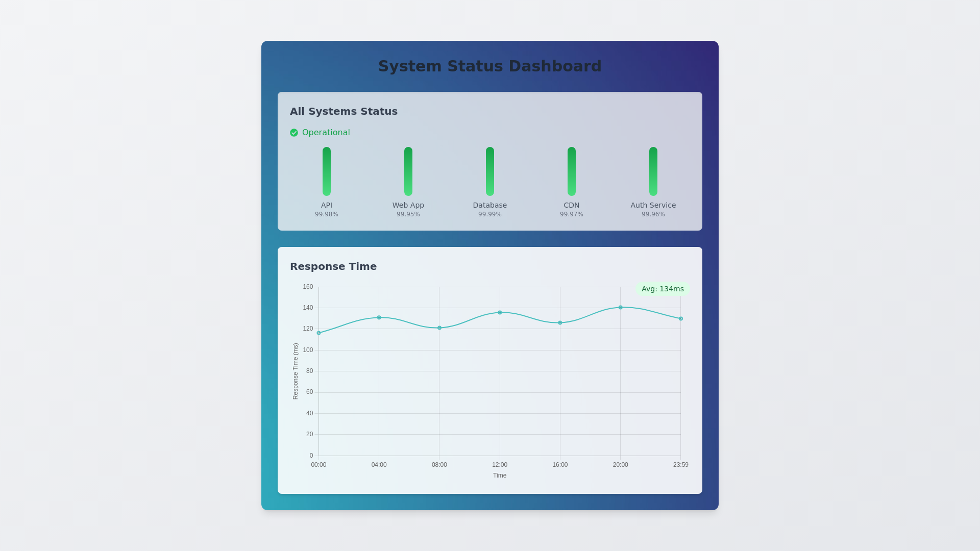Image resolution: width=980 pixels, height=551 pixels.
Task: Click the Auth Service uptime percentage bar
Action: tap(653, 171)
